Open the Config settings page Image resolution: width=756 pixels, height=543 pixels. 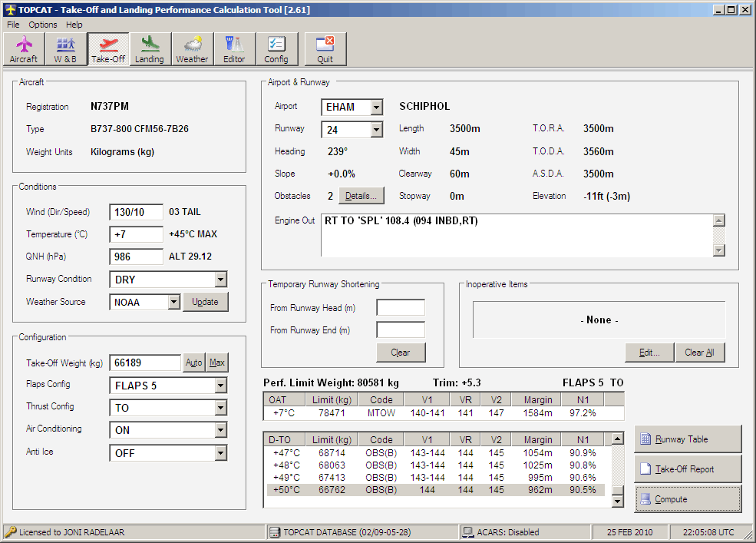click(x=276, y=49)
